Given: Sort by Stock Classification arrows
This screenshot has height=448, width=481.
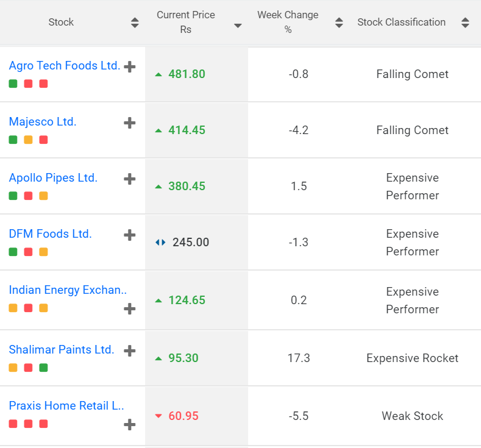Looking at the screenshot, I should [x=465, y=23].
